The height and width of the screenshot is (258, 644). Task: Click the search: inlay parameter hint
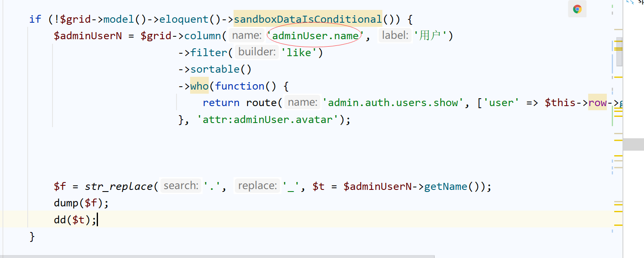(180, 185)
